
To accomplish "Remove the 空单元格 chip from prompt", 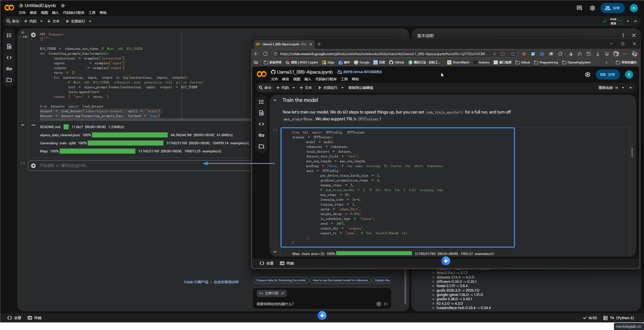I will 283,293.
